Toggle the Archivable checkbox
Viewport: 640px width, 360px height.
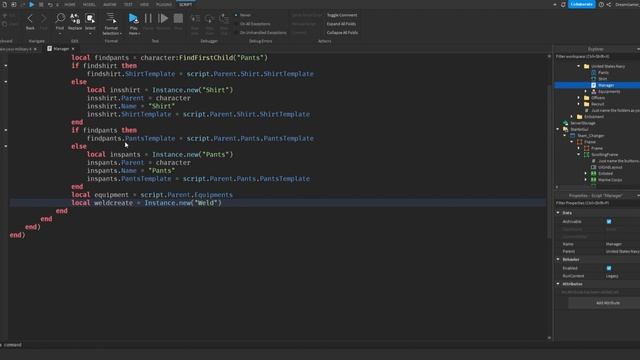click(x=609, y=221)
